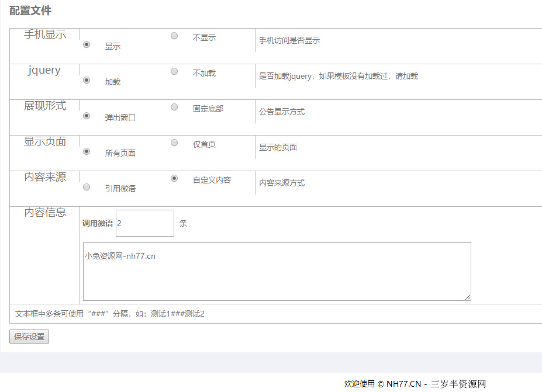
Task: Click the textarea resize handle corner
Action: [x=468, y=297]
